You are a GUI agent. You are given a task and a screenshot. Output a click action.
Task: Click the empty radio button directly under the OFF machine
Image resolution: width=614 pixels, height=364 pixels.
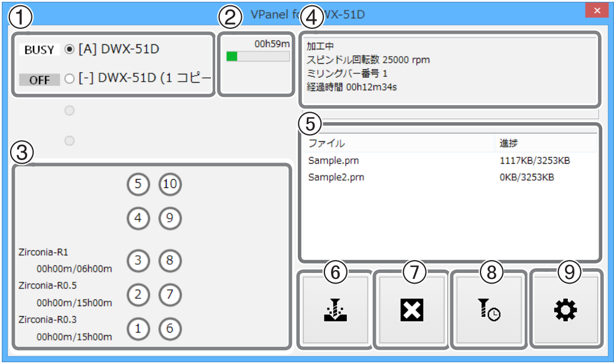[70, 110]
